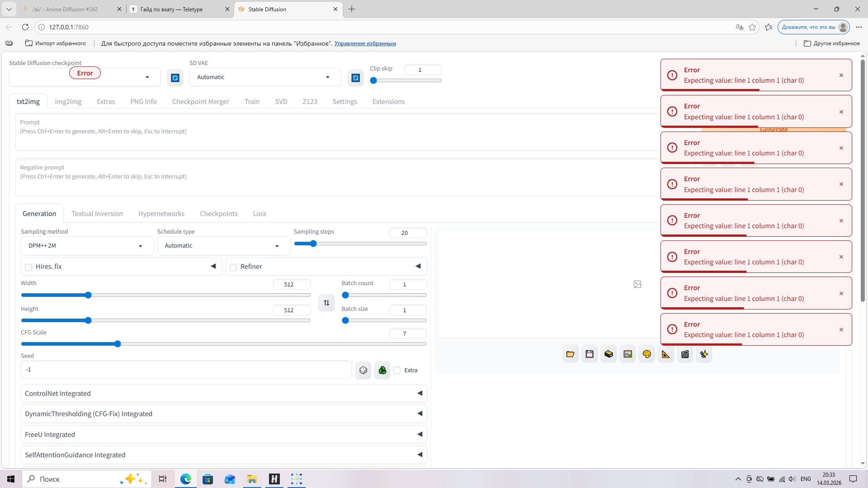
Task: Open the Stable Diffusion checkpoint dropdown
Action: [85, 77]
